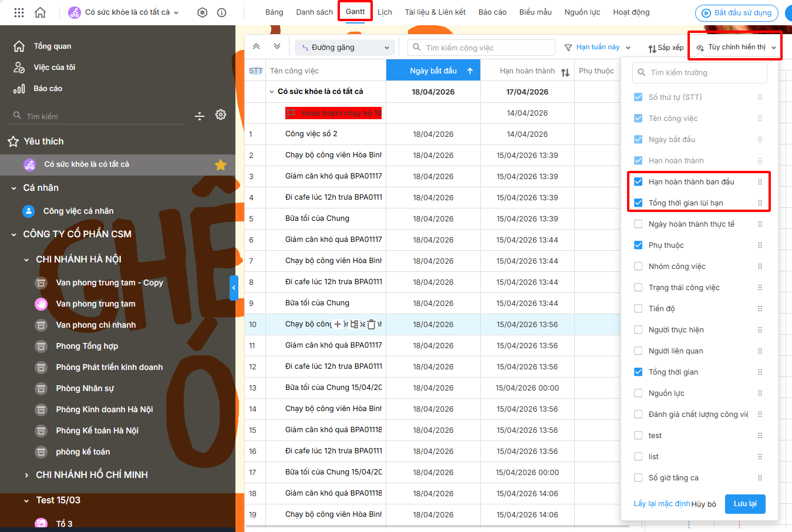Viewport: 792px width, 532px height.
Task: Collapse the sidebar with blue arrow handle
Action: coord(234,288)
